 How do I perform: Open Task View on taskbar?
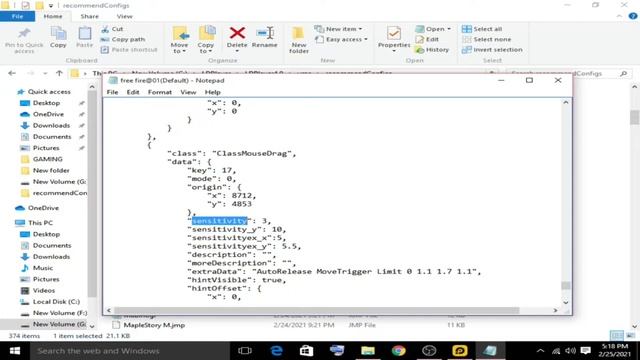pyautogui.click(x=245, y=351)
